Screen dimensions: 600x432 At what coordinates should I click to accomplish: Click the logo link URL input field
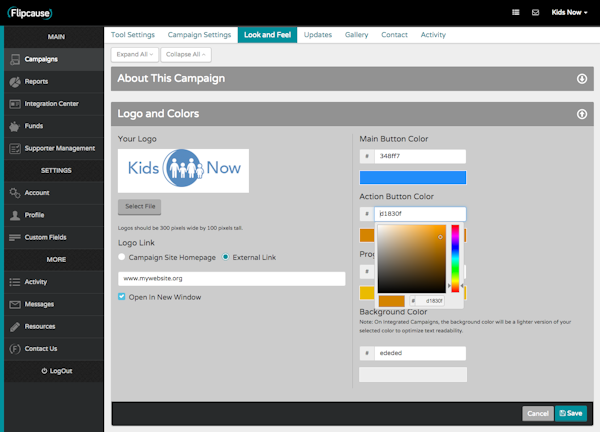230,278
